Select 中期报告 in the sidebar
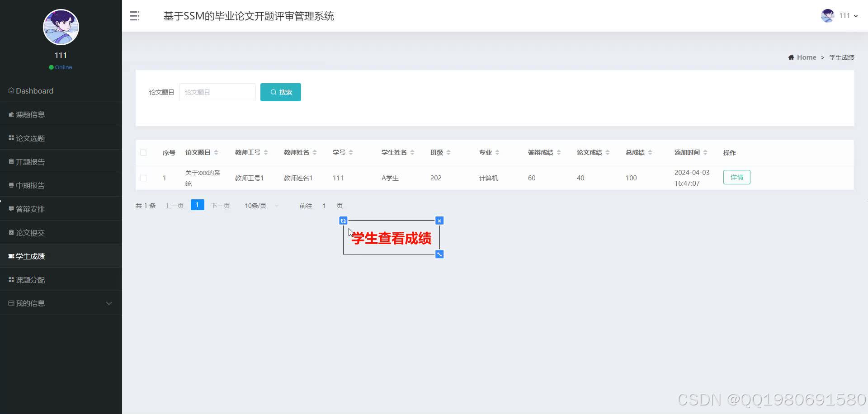This screenshot has height=414, width=868. coord(11,185)
